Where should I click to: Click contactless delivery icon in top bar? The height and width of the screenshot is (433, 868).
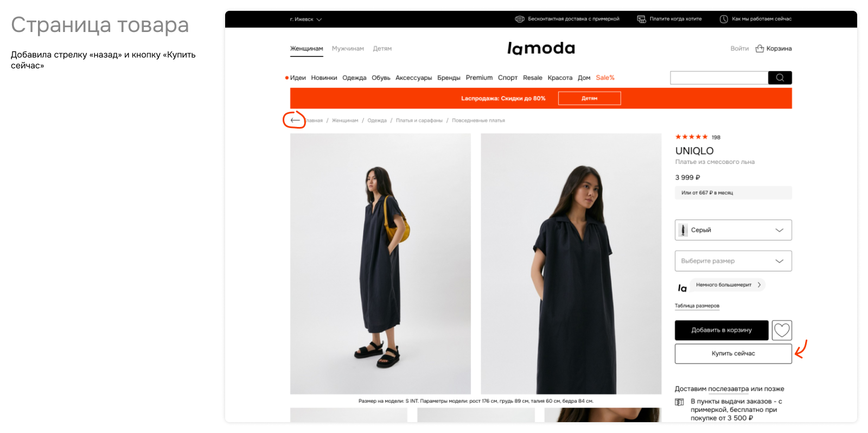click(519, 19)
